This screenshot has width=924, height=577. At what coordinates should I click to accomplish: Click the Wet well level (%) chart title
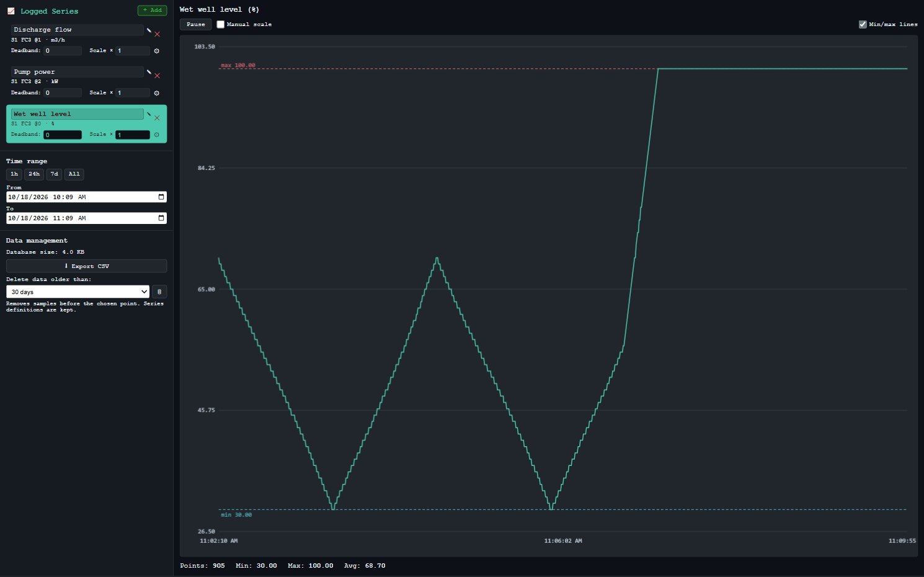220,9
